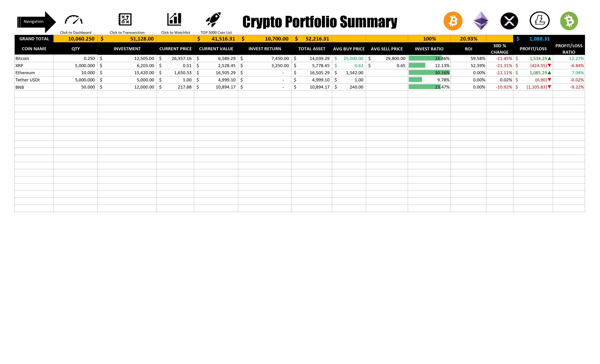600x364 pixels.
Task: Follow the Click to Watchlist link
Action: pos(176,33)
